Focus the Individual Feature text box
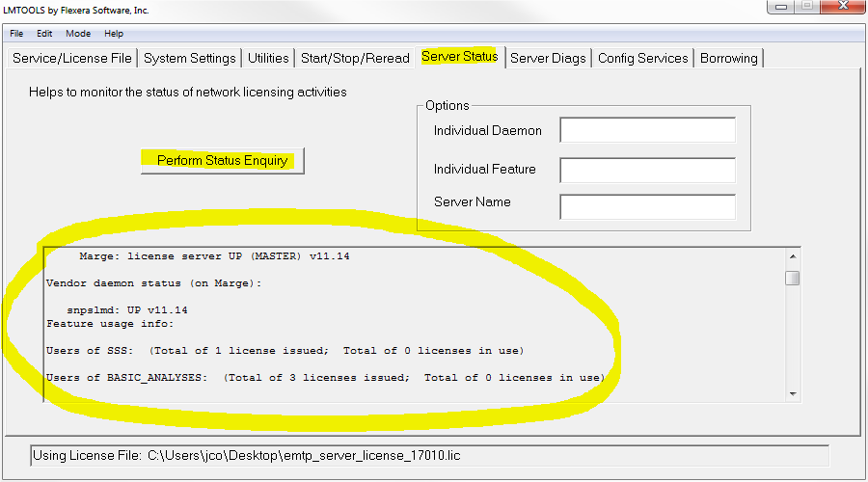Image resolution: width=868 pixels, height=482 pixels. (x=647, y=170)
